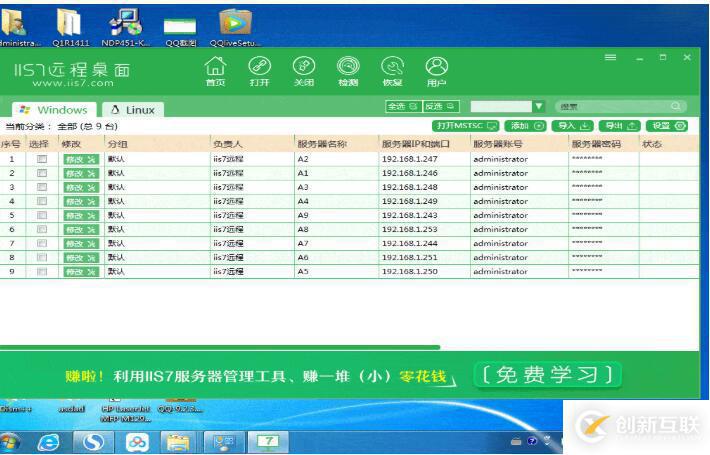
Task: Open Baidu cloud icon in taskbar
Action: [x=137, y=442]
